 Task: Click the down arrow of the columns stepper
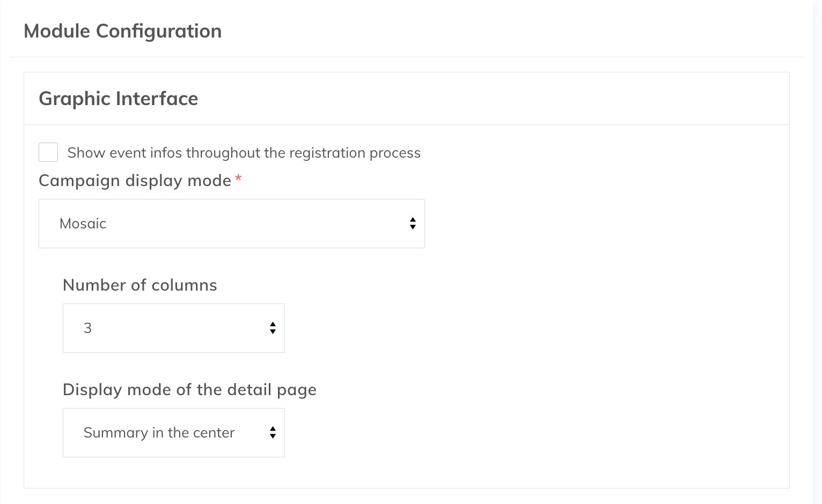273,331
